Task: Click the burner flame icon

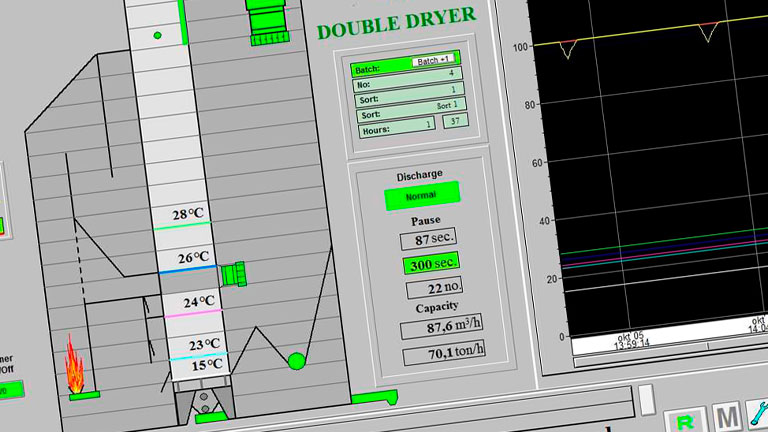Action: click(73, 363)
